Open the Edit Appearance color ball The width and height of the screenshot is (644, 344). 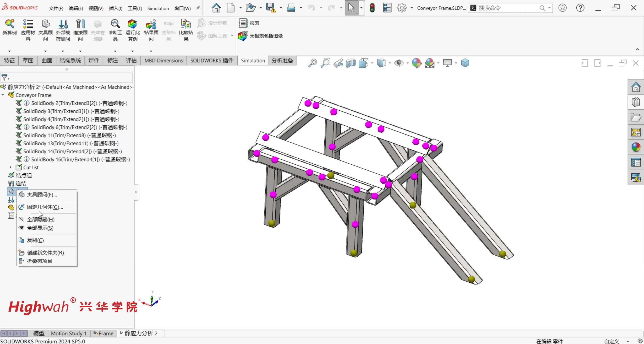(x=416, y=63)
